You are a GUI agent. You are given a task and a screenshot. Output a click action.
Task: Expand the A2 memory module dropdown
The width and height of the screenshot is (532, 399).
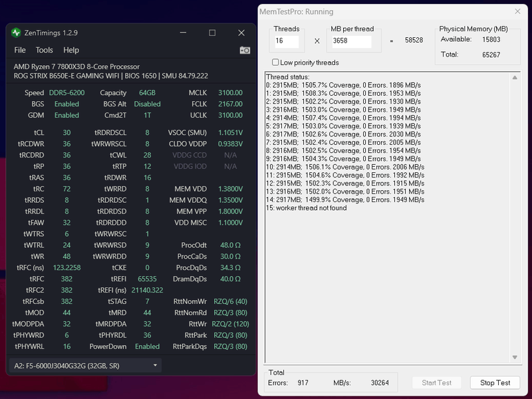pyautogui.click(x=85, y=366)
